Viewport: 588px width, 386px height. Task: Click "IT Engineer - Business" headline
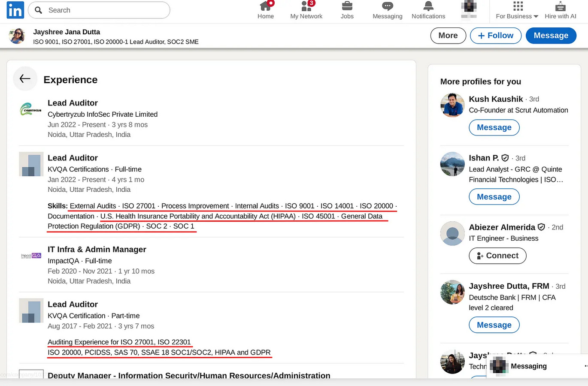pyautogui.click(x=503, y=238)
